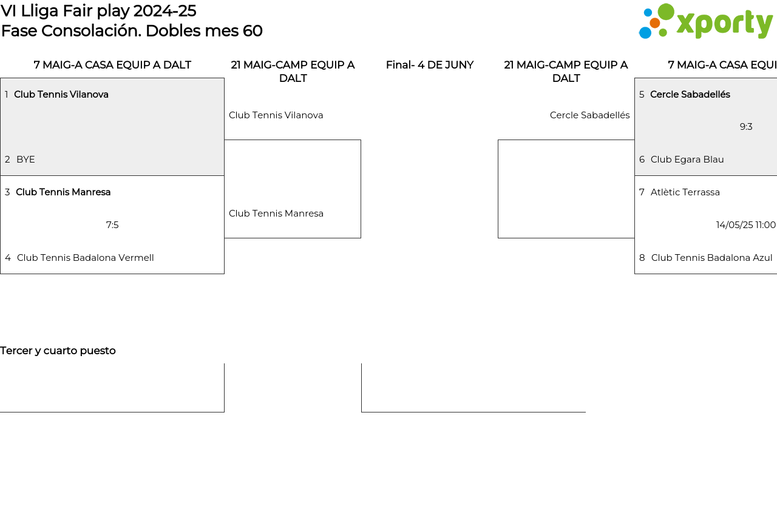The height and width of the screenshot is (532, 777).
Task: Select unseeded Club Tennis Manresa semifinal slot
Action: pyautogui.click(x=276, y=214)
